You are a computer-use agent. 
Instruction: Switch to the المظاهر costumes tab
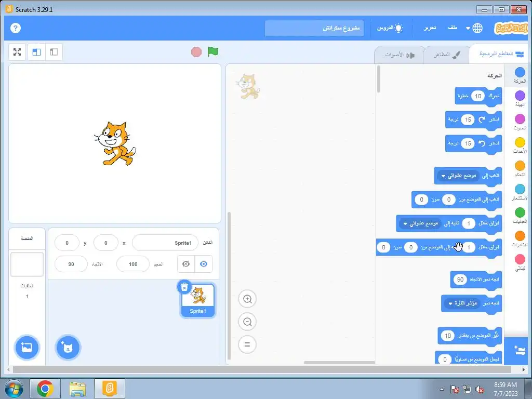[x=446, y=55]
